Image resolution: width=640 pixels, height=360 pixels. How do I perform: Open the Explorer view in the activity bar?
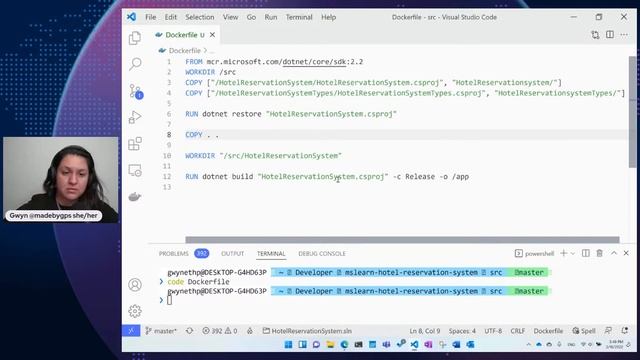135,38
